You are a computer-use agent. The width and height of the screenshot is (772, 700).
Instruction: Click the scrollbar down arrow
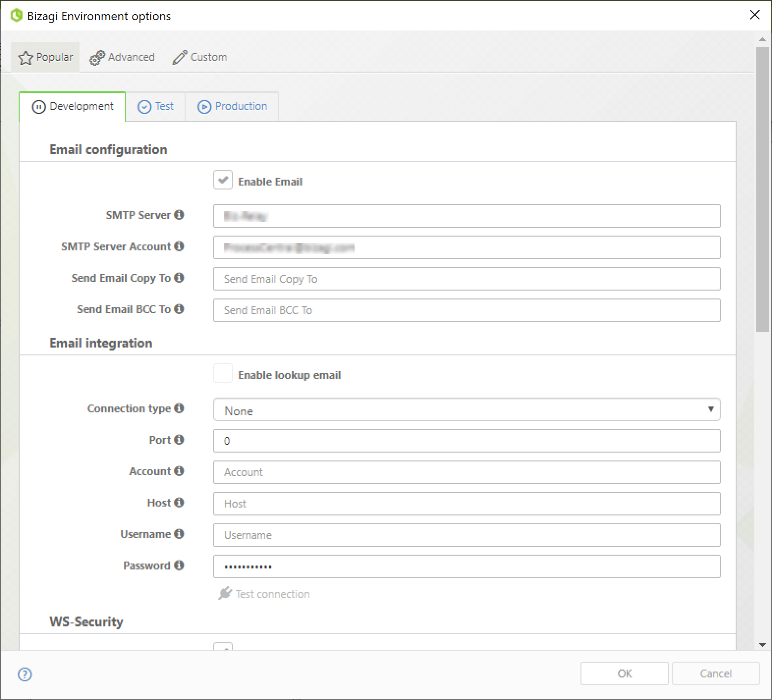point(763,645)
